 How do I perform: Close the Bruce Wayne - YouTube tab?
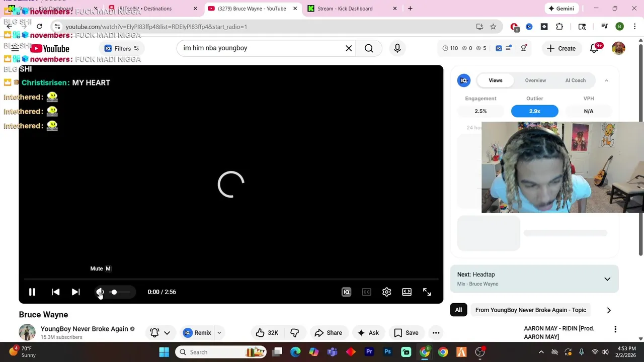click(x=296, y=9)
